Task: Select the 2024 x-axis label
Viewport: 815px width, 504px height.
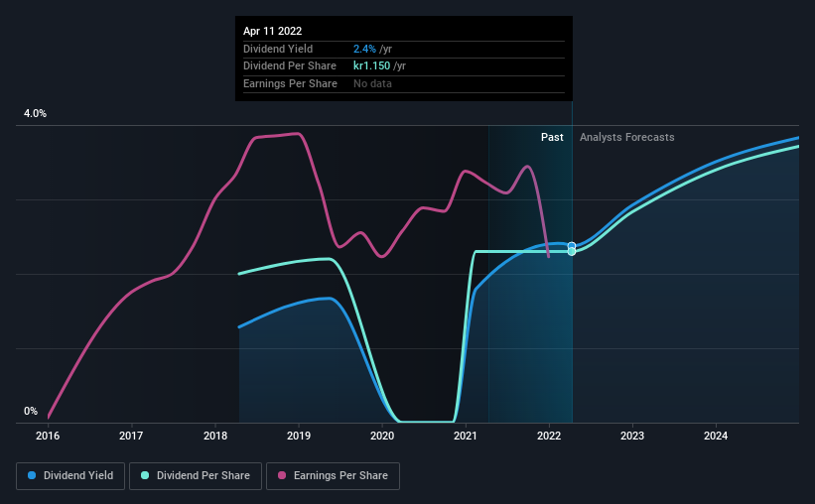Action: tap(716, 436)
